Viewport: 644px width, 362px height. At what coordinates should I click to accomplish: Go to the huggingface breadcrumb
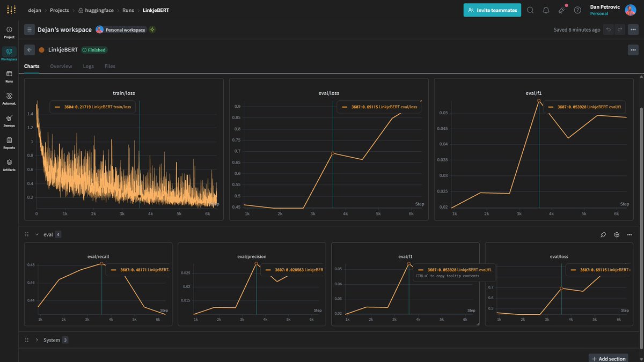(x=96, y=10)
